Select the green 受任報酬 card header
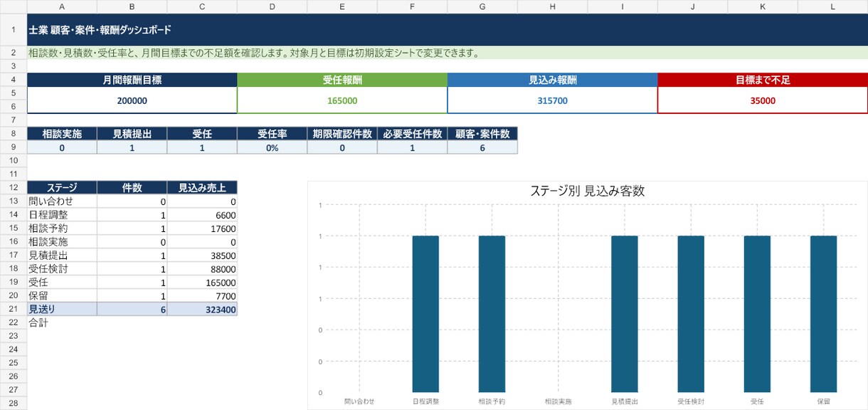 342,80
